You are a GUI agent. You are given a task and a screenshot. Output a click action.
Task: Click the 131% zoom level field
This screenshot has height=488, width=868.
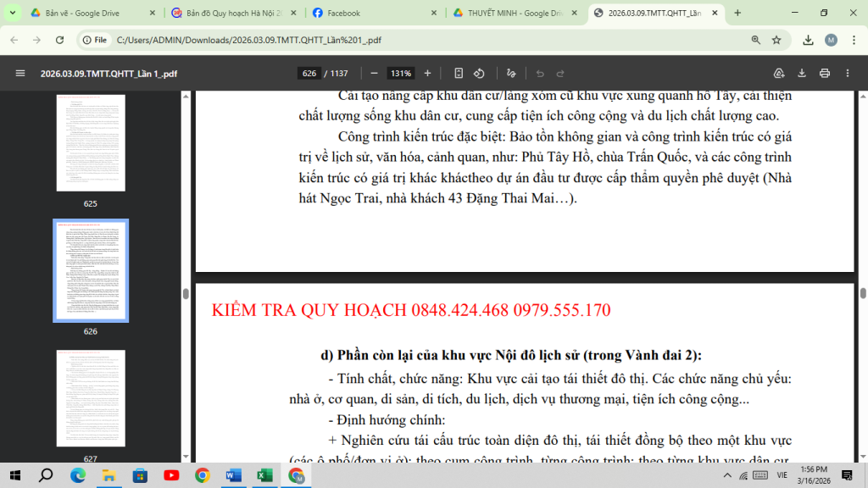[401, 73]
